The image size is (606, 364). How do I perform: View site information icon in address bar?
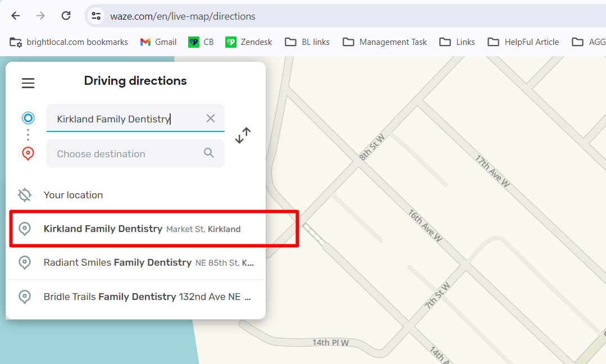pos(96,16)
